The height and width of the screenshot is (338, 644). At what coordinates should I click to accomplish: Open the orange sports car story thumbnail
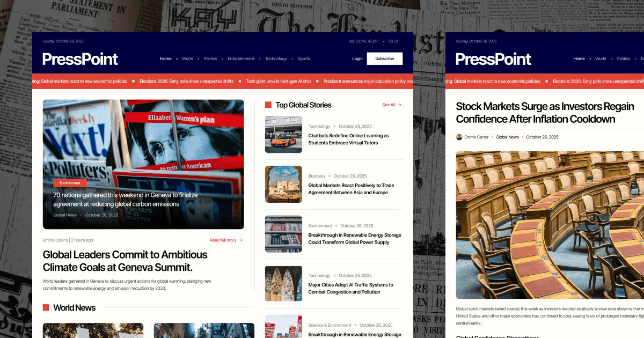point(283,135)
